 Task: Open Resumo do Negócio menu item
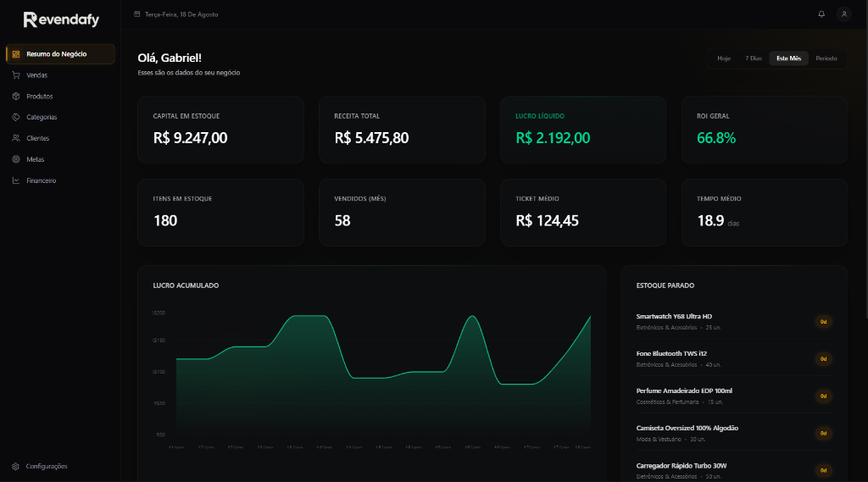pyautogui.click(x=60, y=54)
